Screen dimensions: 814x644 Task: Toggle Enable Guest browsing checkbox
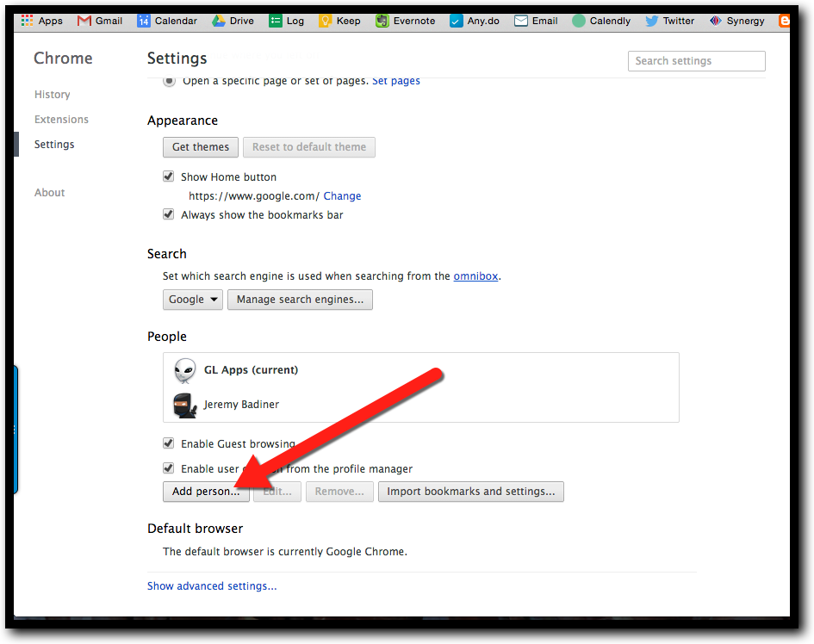[168, 443]
